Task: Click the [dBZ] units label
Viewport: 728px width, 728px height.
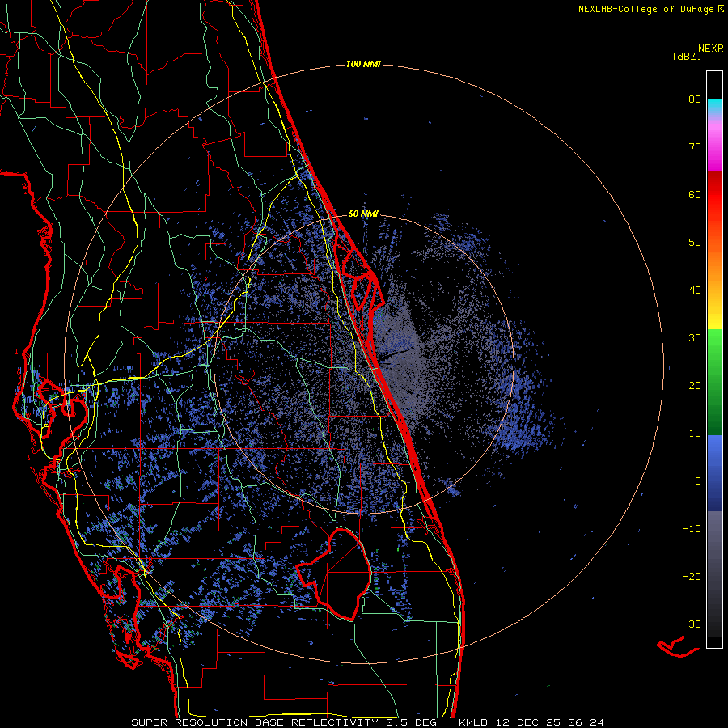Action: click(x=687, y=56)
